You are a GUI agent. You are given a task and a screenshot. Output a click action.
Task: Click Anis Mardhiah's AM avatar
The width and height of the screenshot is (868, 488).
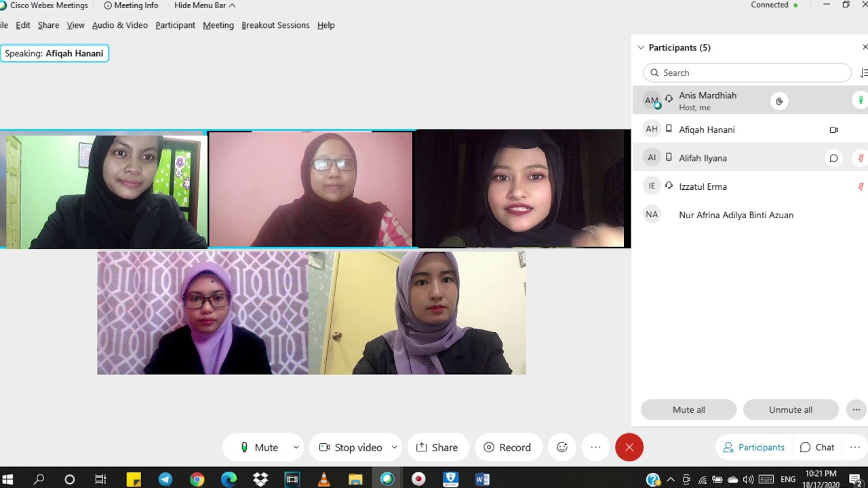[x=652, y=100]
